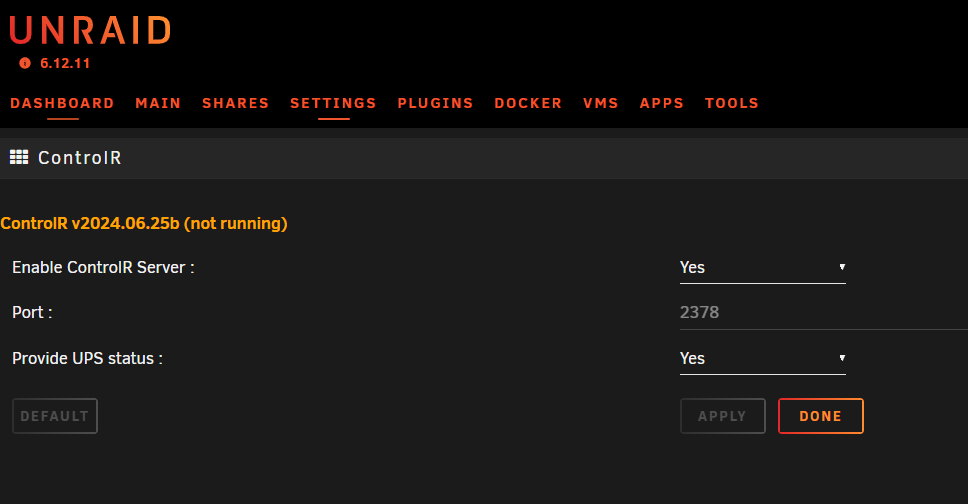Expand Enable ControlR Server dropdown
This screenshot has width=968, height=504.
coord(762,267)
